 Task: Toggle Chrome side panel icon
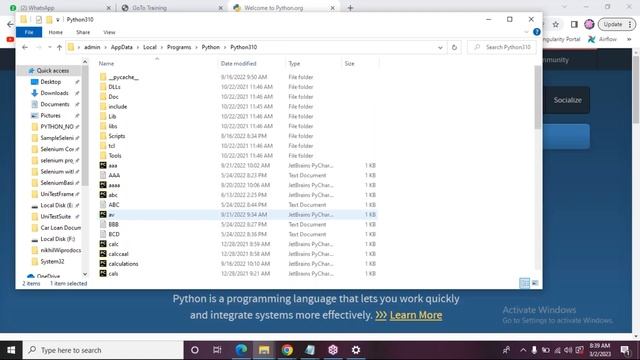574,24
